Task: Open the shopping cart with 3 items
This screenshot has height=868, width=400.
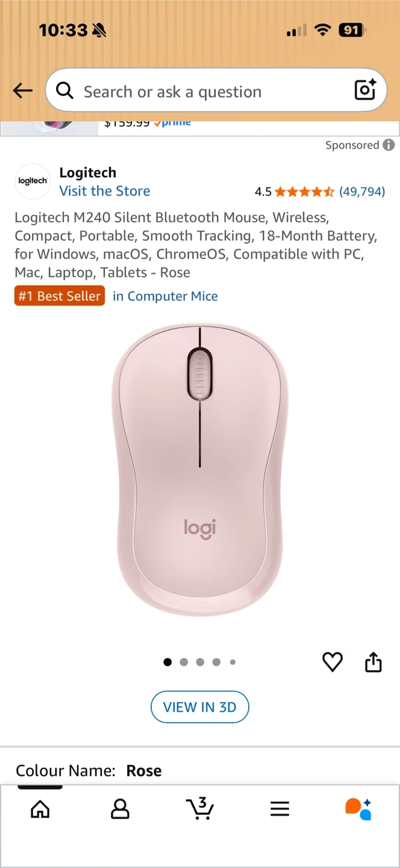Action: [x=200, y=808]
